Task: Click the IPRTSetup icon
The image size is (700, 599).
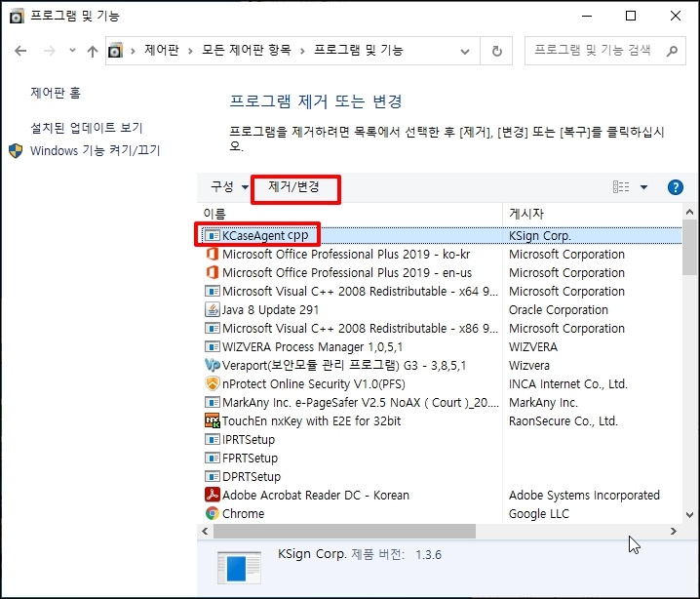Action: pyautogui.click(x=213, y=440)
